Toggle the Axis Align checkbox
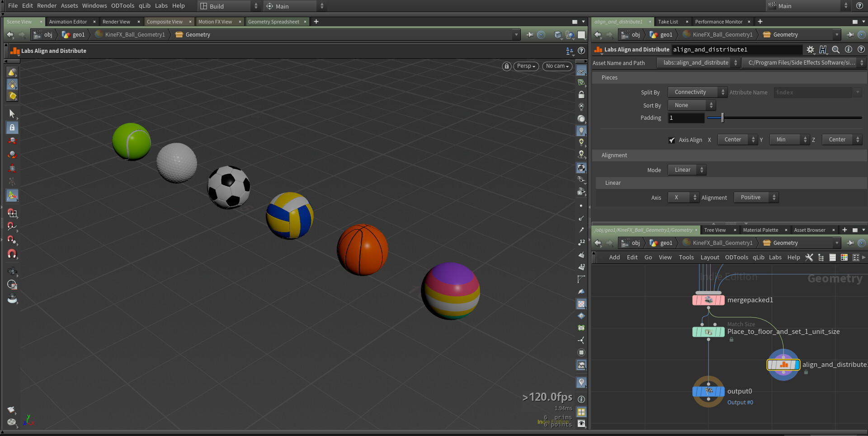The image size is (868, 436). click(672, 140)
